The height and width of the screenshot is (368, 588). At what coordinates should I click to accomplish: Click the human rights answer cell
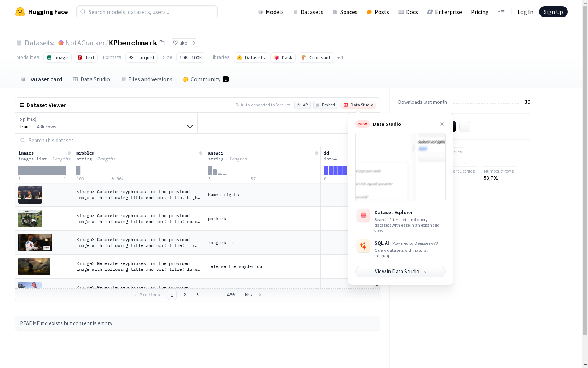click(x=263, y=195)
